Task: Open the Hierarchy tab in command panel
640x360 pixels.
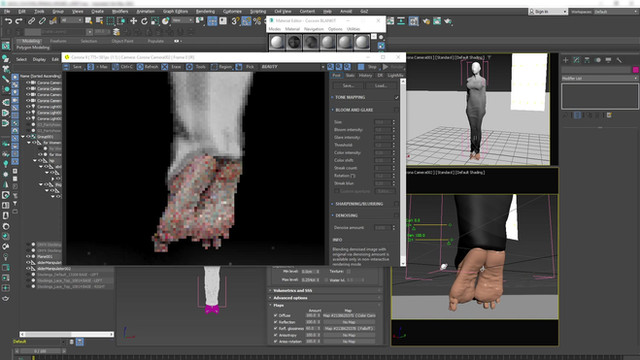Action: (x=587, y=60)
